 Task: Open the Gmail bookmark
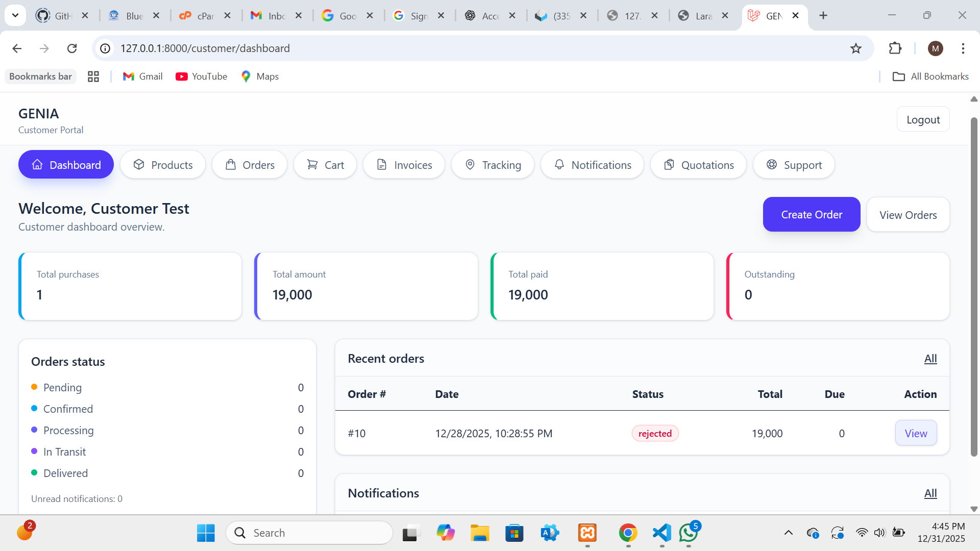pyautogui.click(x=142, y=77)
